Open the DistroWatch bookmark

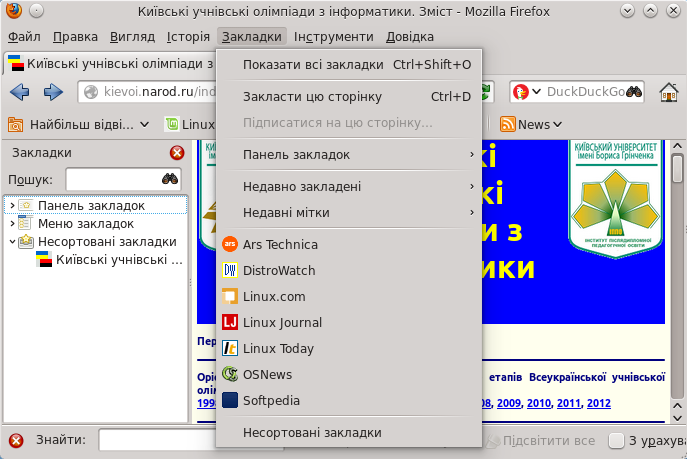pos(279,270)
